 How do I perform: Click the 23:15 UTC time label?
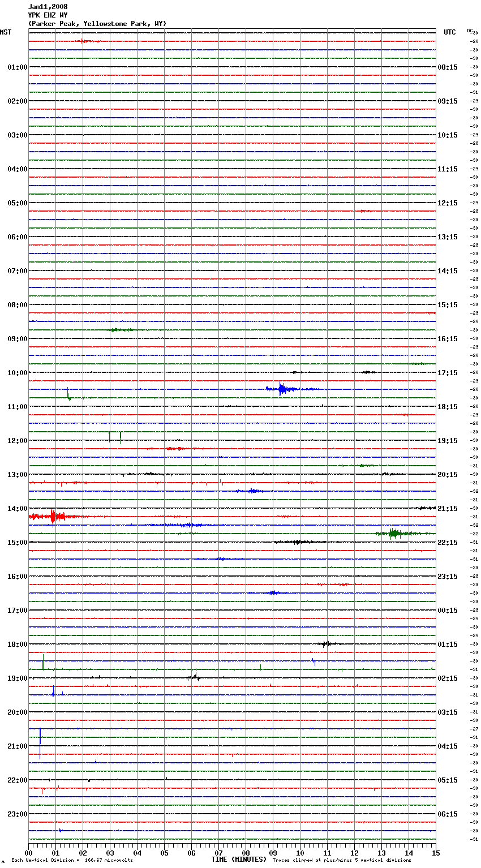(x=448, y=577)
